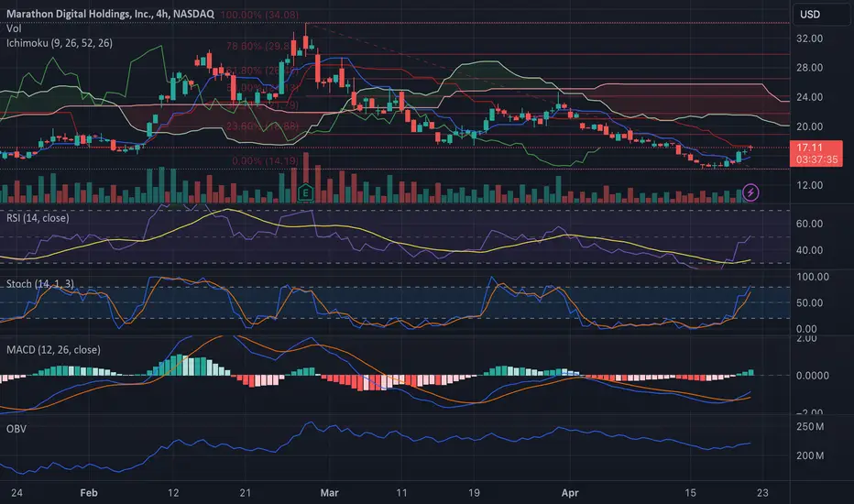
Task: Click the Mar date on time axis
Action: click(330, 493)
